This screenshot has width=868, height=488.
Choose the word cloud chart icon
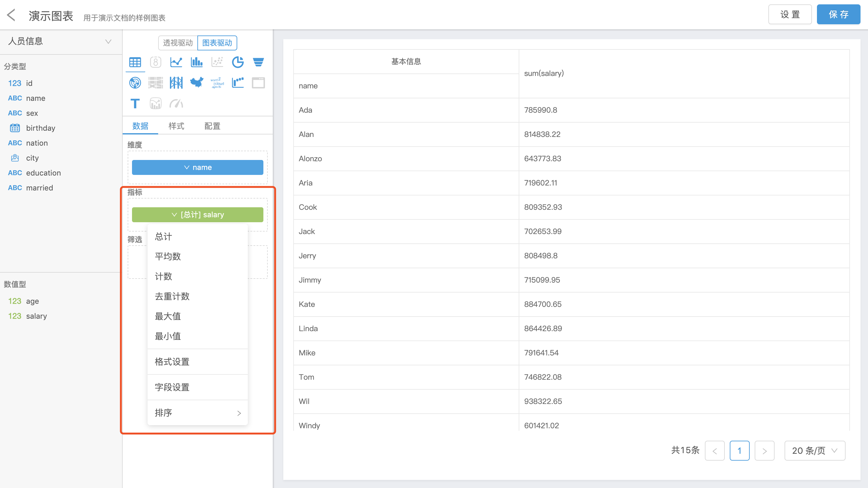[x=217, y=82]
